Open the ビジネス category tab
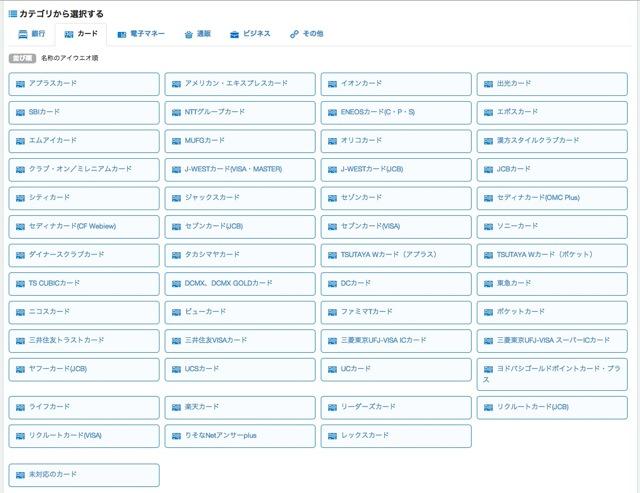This screenshot has height=493, width=640. tap(250, 34)
